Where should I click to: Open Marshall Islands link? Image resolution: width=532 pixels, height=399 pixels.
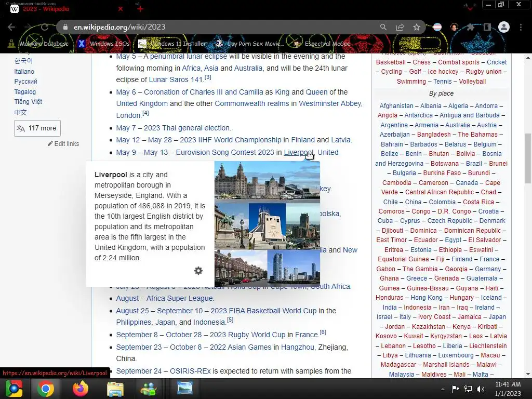pyautogui.click(x=446, y=364)
